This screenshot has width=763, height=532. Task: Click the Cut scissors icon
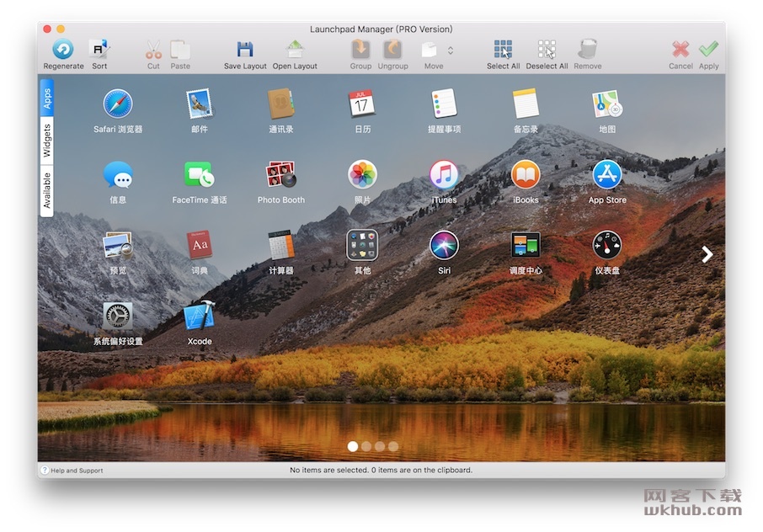tap(153, 50)
